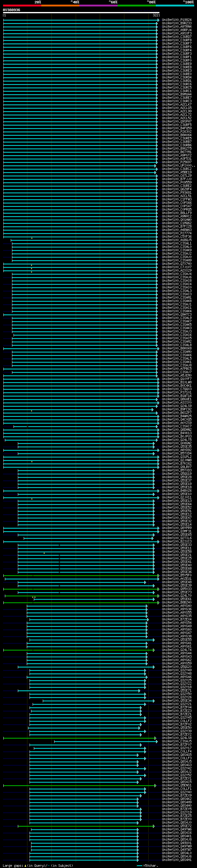
Task: Select hit label UniRef100_B8HXK8
Action: [176, 348]
